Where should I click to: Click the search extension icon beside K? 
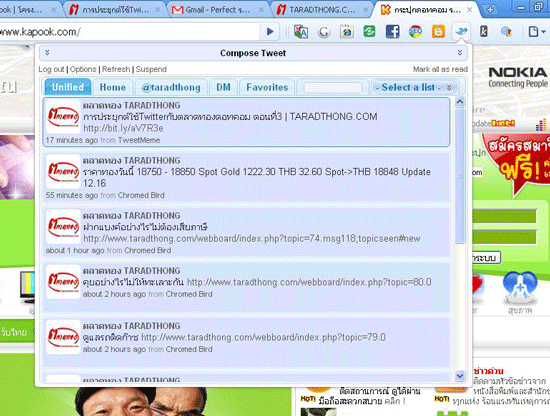click(x=506, y=32)
